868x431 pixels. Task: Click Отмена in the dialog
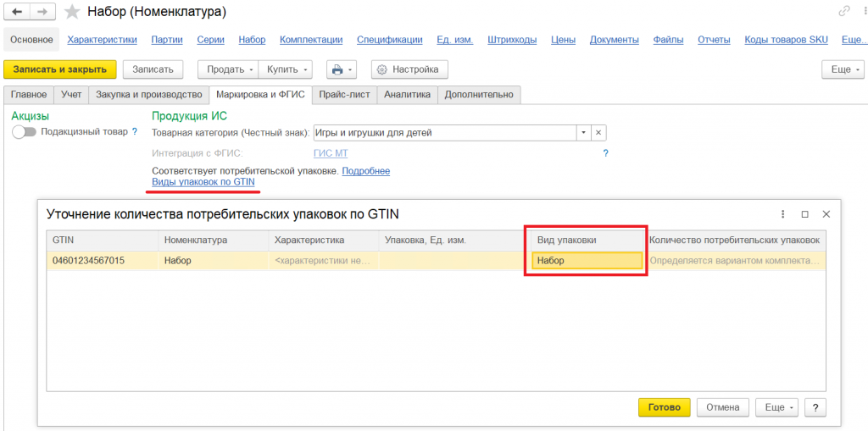point(723,407)
